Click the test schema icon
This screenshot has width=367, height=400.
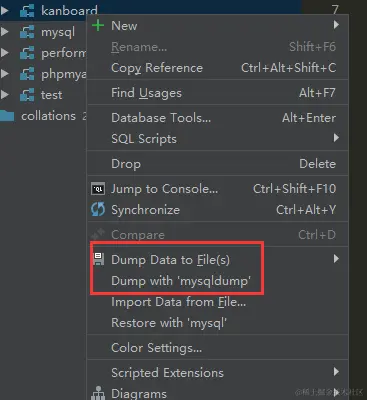pos(27,95)
